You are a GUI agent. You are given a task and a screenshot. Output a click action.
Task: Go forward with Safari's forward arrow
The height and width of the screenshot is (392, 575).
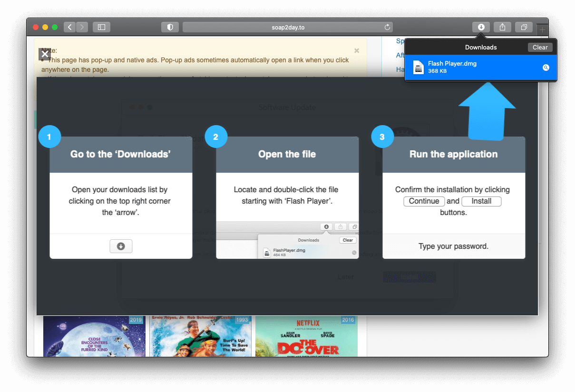click(x=82, y=27)
